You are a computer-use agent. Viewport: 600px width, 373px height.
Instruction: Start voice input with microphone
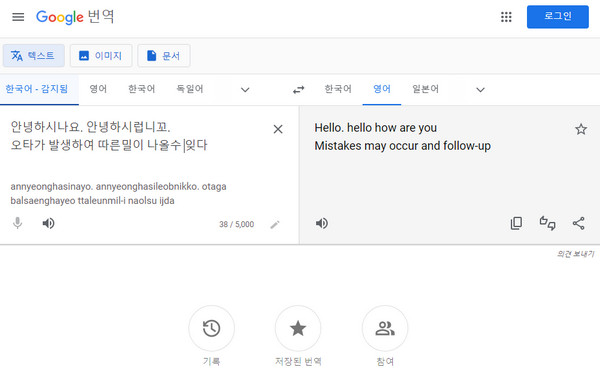[x=18, y=223]
